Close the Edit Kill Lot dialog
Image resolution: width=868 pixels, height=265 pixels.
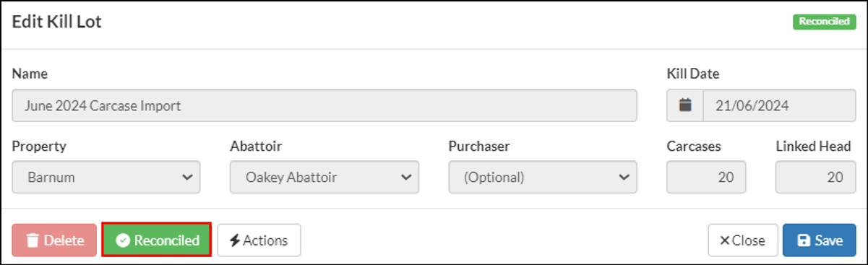pyautogui.click(x=743, y=240)
